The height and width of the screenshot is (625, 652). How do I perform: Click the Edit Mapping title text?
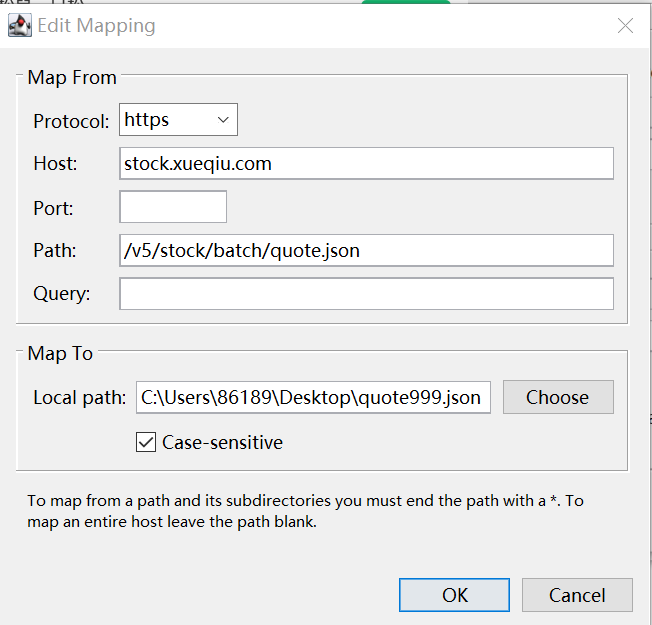(x=96, y=26)
